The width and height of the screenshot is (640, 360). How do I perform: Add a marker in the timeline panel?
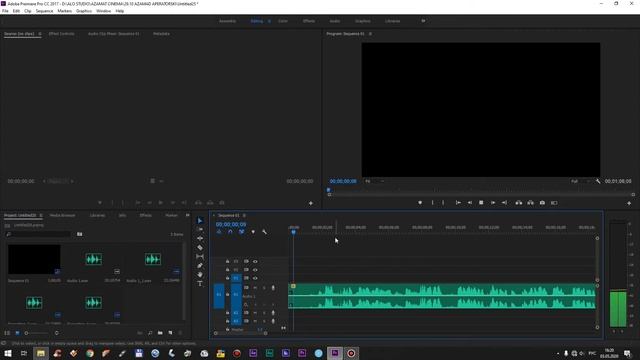pyautogui.click(x=253, y=232)
